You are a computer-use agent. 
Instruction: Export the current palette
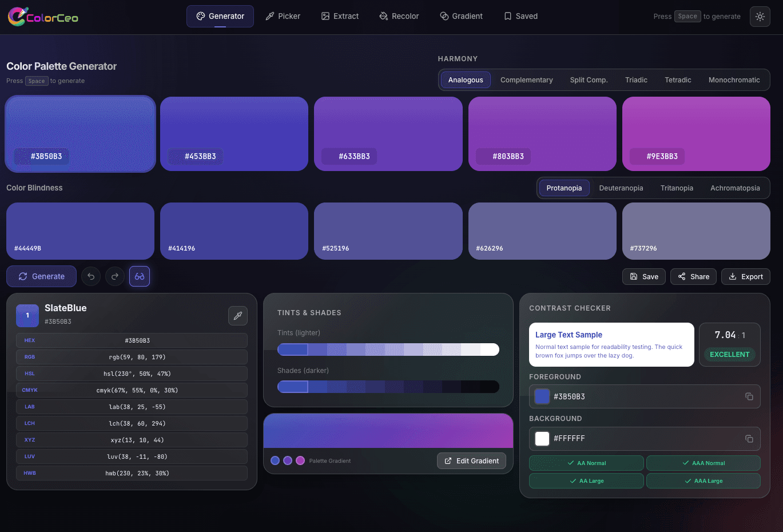(745, 276)
